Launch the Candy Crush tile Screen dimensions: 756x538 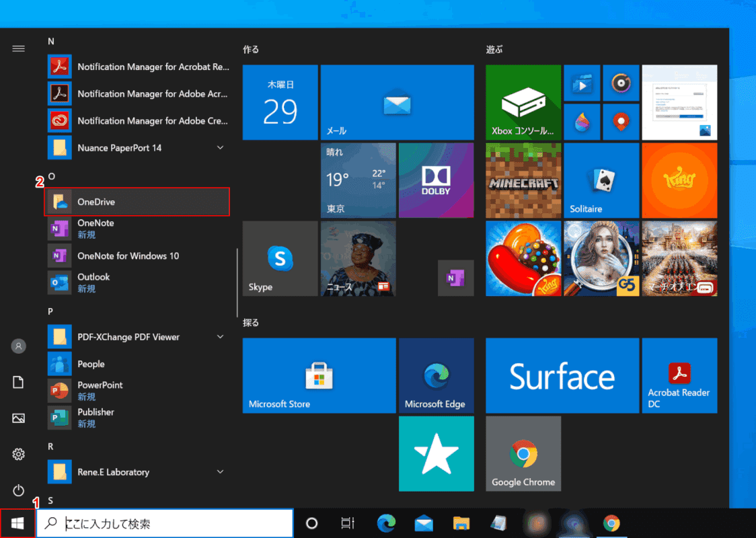point(523,259)
